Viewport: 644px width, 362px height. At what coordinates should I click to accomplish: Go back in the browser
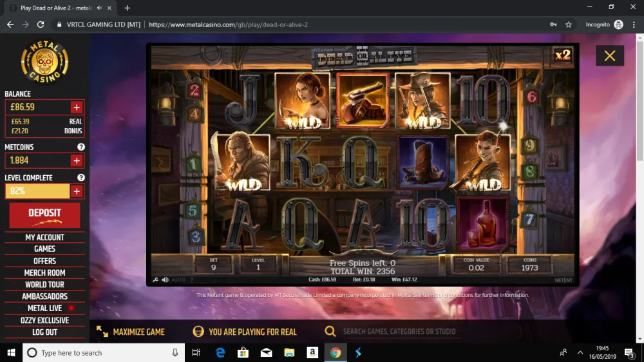point(10,24)
